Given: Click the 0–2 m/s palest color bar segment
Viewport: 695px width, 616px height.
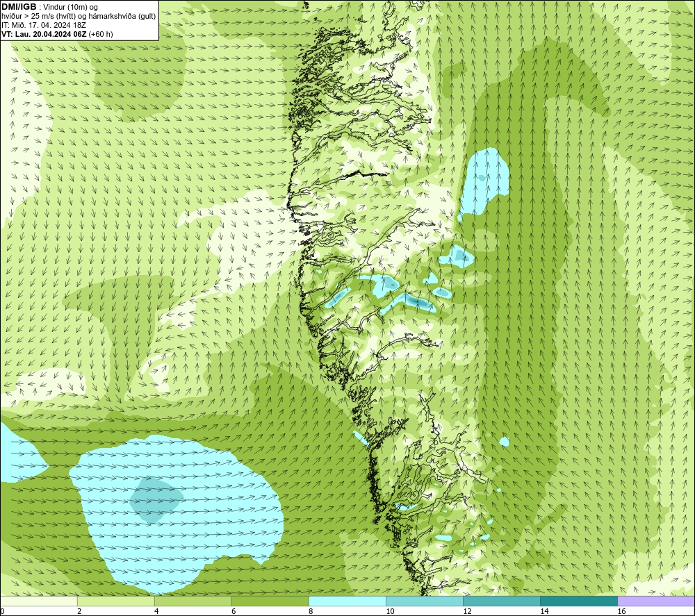Looking at the screenshot, I should tap(38, 601).
